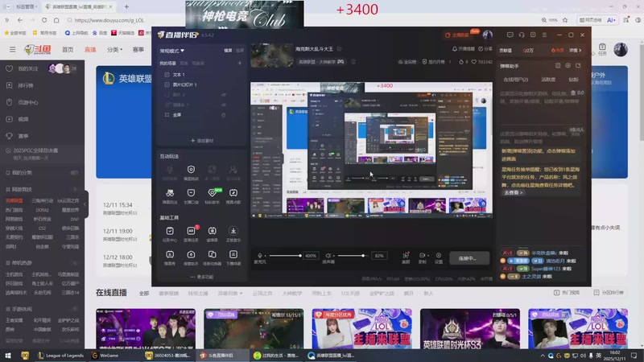Collapse the Douyu left sidebar handle

tap(85, 204)
